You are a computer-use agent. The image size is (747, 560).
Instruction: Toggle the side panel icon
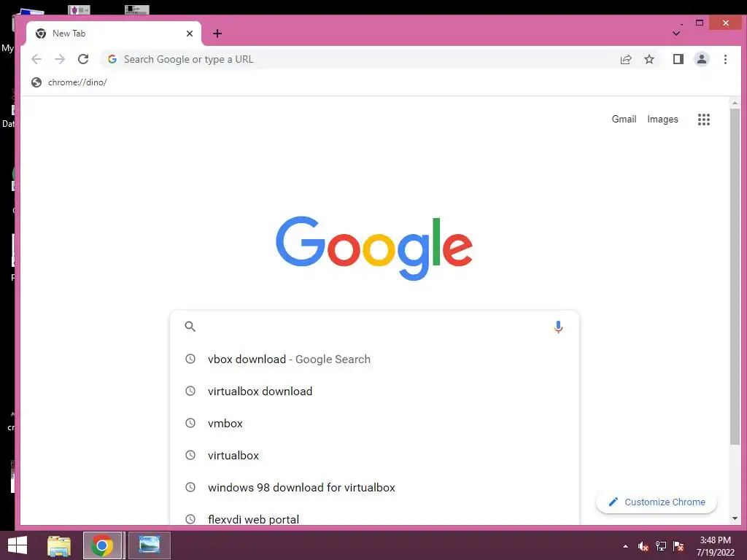coord(678,59)
